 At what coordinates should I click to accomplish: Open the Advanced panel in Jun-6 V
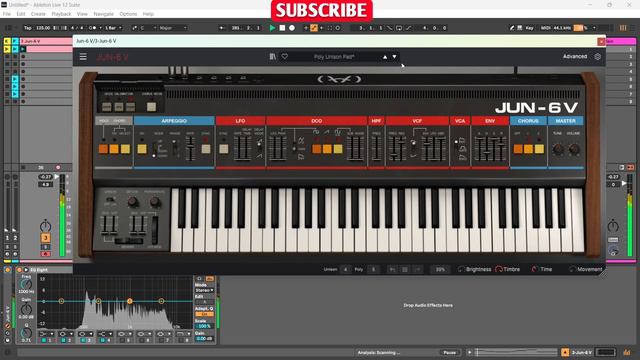pos(575,56)
